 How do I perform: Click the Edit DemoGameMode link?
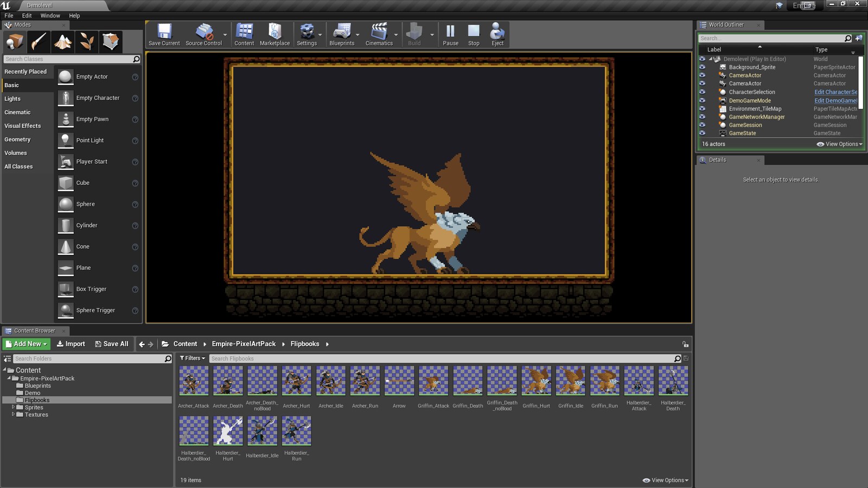tap(835, 100)
